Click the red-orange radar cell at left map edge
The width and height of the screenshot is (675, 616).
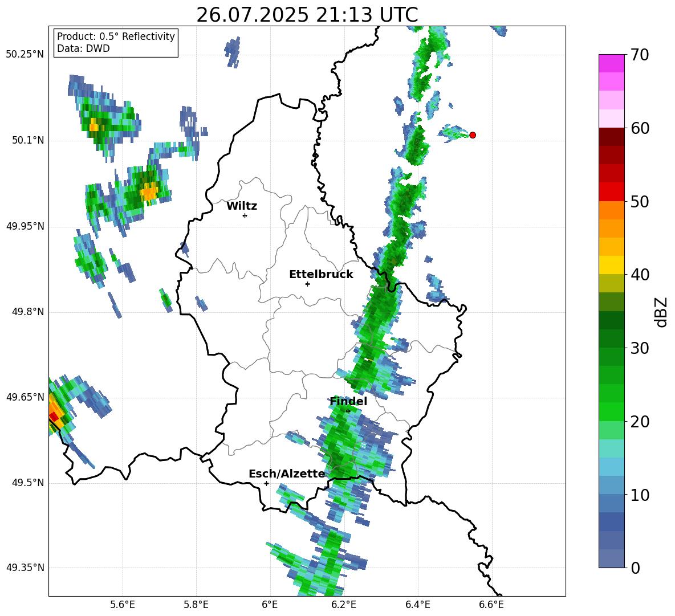54,415
